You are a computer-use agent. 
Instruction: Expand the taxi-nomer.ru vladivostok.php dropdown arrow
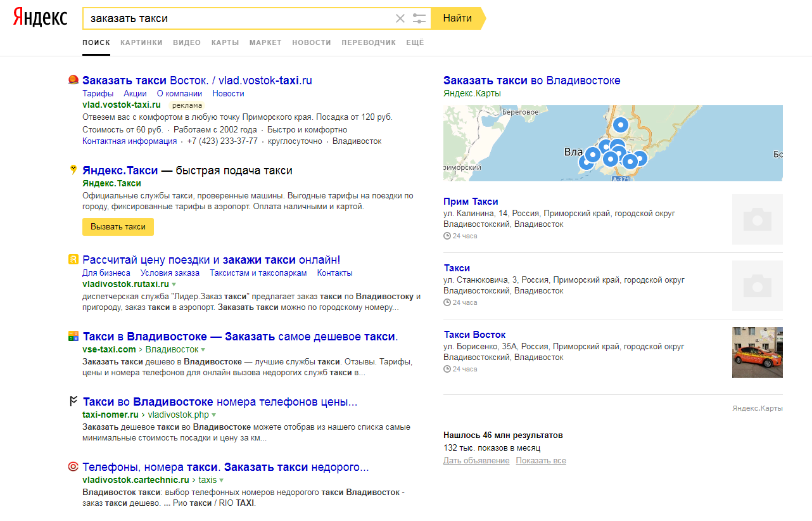(214, 415)
